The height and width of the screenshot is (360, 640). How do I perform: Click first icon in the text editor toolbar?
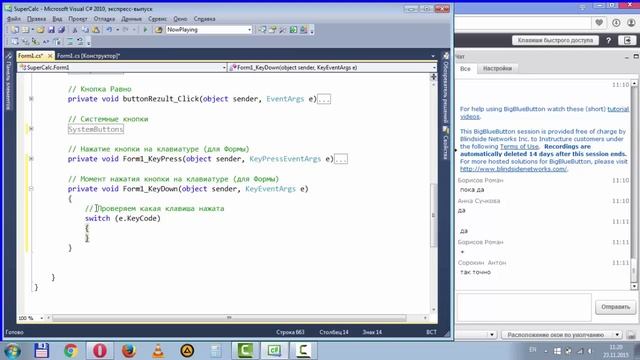(x=14, y=42)
